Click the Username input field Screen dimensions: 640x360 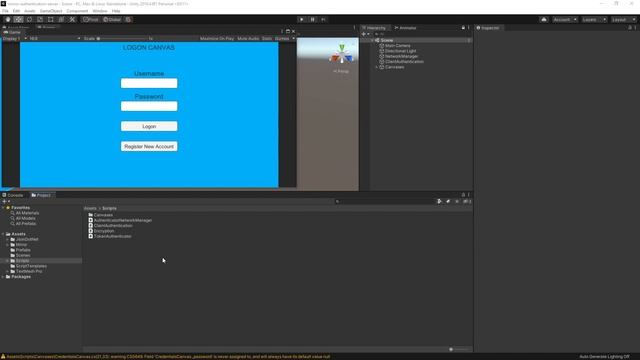(x=149, y=83)
